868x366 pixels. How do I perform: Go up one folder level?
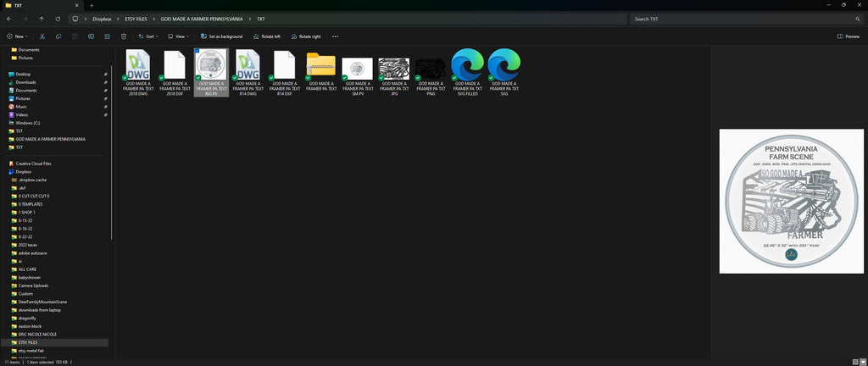click(42, 19)
